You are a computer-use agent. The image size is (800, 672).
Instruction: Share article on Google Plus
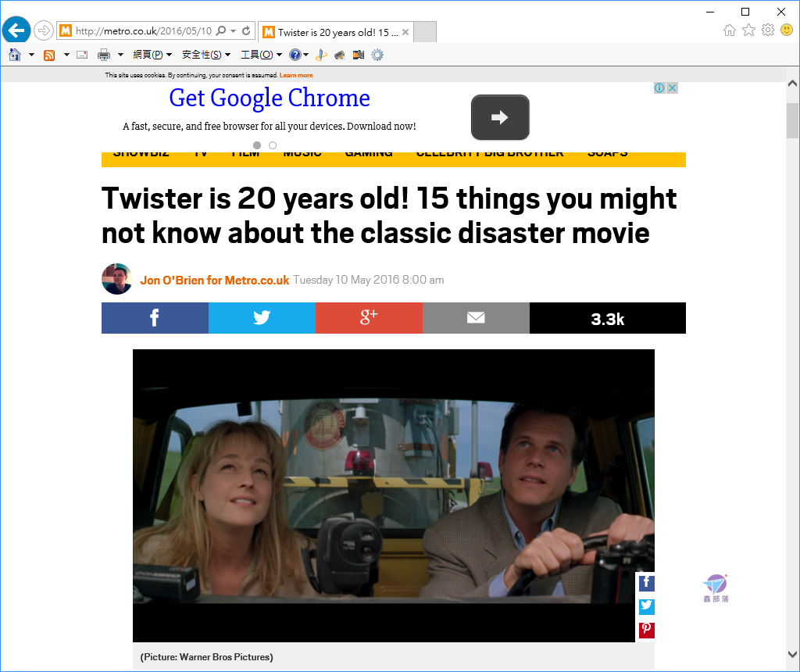[369, 318]
